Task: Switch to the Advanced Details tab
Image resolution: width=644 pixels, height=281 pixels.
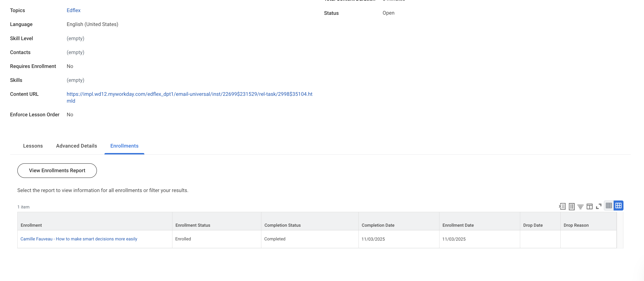Action: (x=76, y=146)
